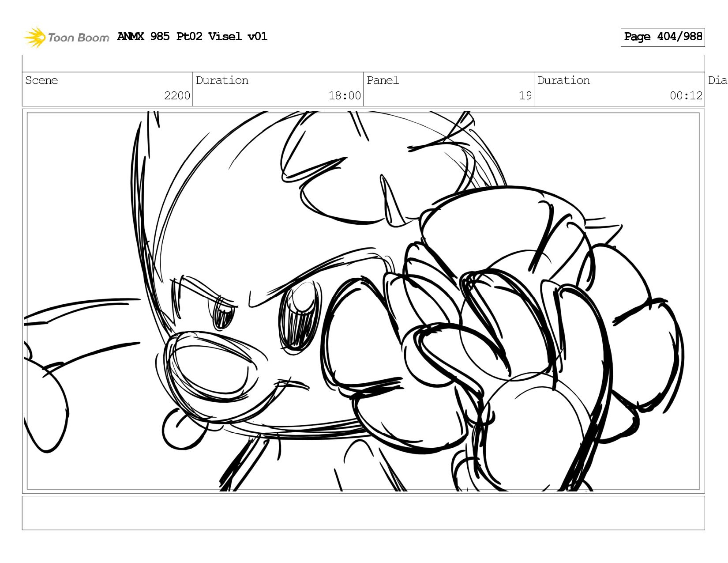The image size is (728, 563).
Task: Select the panel duration value '00:12'
Action: pos(686,95)
